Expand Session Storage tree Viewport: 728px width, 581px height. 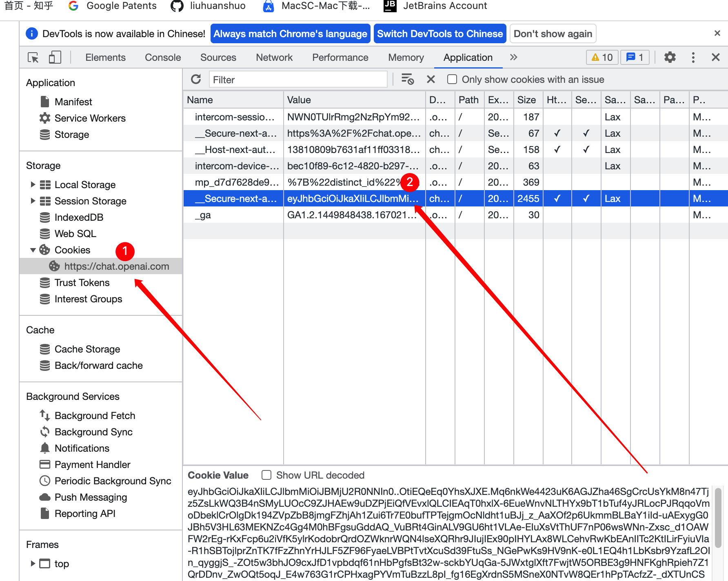coord(33,201)
